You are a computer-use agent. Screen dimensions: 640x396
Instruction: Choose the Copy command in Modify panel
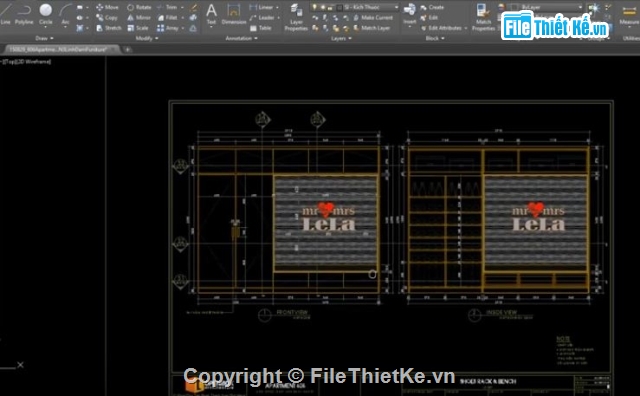(107, 18)
